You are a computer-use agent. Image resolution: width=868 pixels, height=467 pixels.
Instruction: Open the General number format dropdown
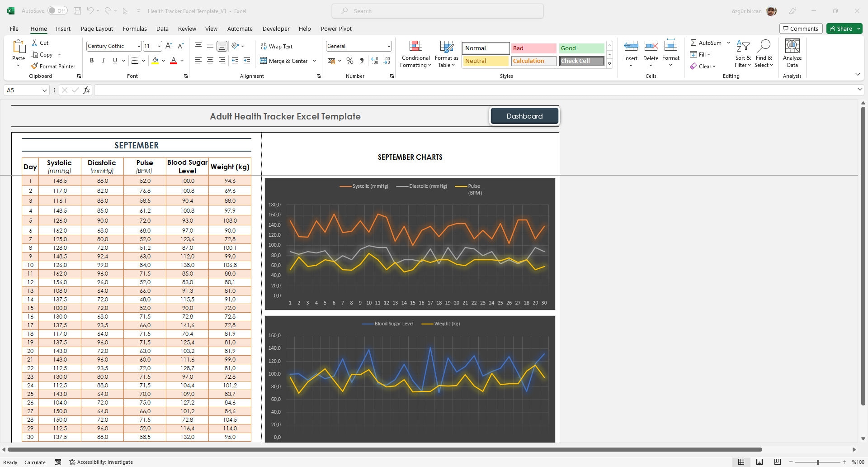point(389,46)
